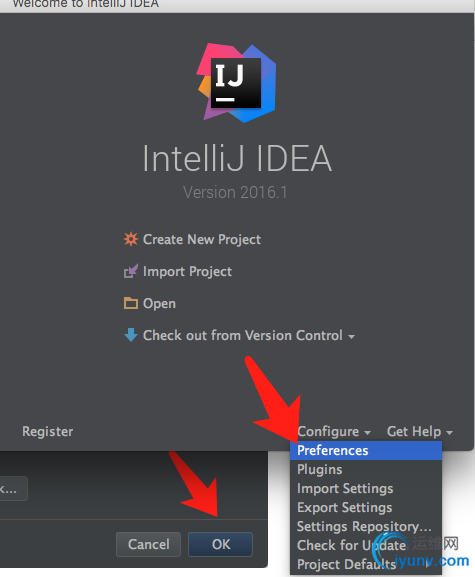The image size is (475, 577).
Task: Open the Get Help dropdown
Action: [x=419, y=431]
